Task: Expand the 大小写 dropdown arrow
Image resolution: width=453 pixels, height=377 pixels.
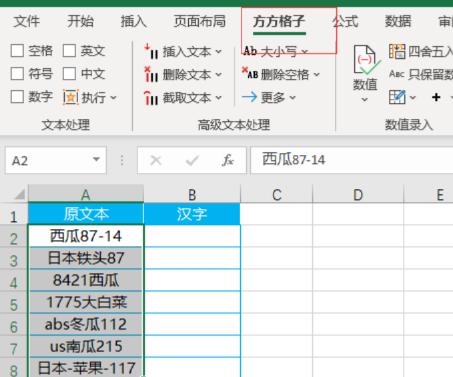Action: point(305,52)
